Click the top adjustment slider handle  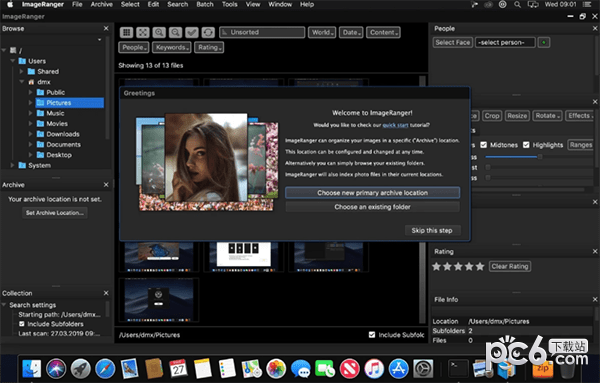(540, 156)
